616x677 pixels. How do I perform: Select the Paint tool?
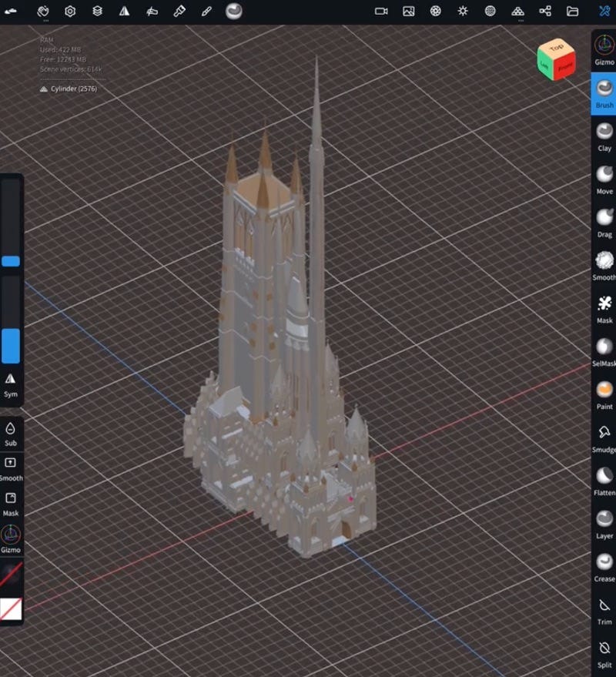[604, 395]
